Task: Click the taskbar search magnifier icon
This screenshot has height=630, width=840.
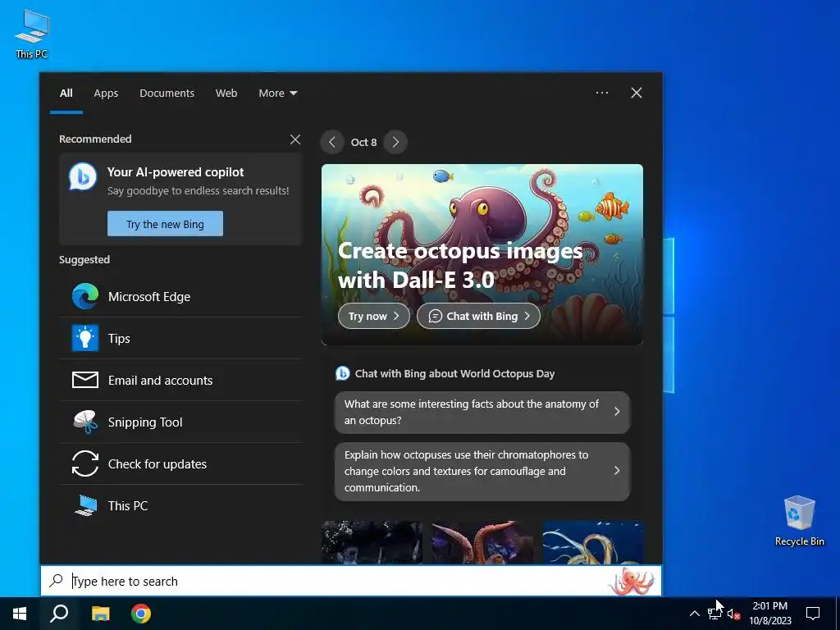Action: pos(59,614)
